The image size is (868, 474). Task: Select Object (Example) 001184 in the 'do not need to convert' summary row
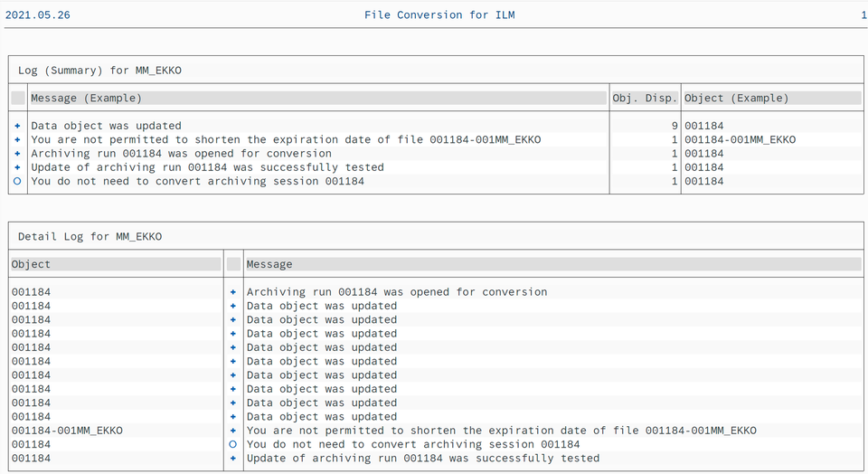(704, 181)
